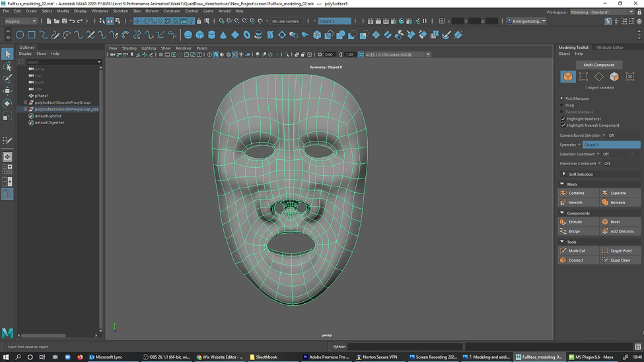
Task: Open OBS from the Windows taskbar
Action: tap(166, 357)
